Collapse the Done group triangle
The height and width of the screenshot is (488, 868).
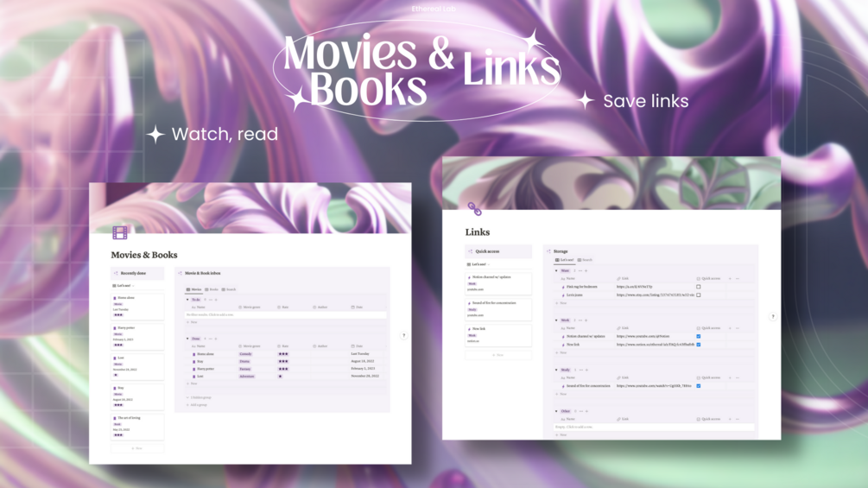click(187, 339)
